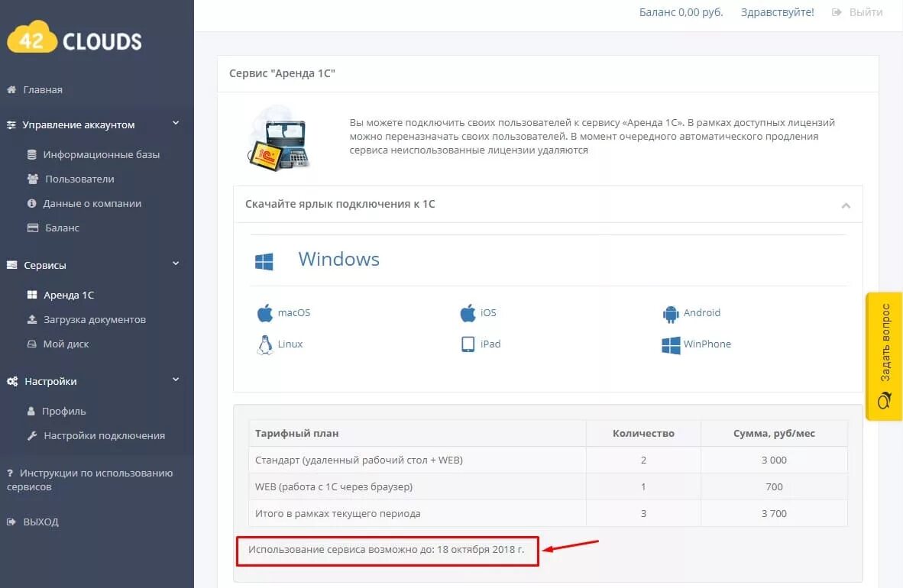Click the Задать вопрос side tab label
The height and width of the screenshot is (588, 903).
click(x=885, y=343)
